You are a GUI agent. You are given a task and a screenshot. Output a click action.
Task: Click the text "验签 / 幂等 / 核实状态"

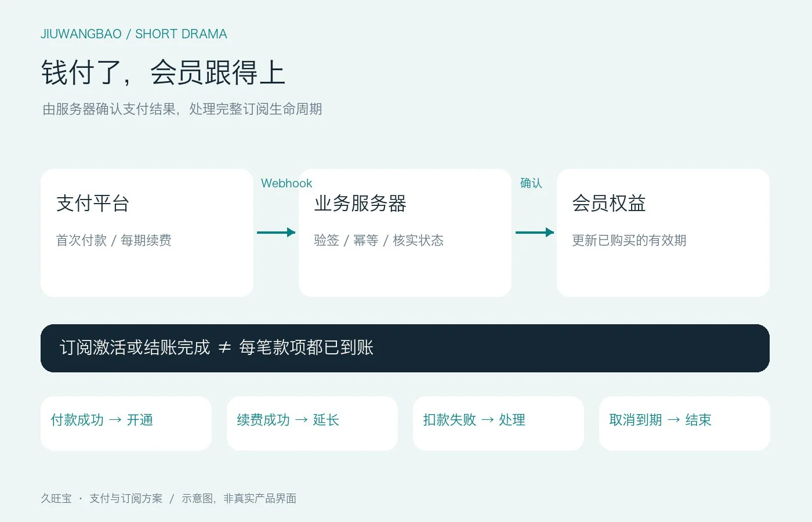[x=379, y=240]
